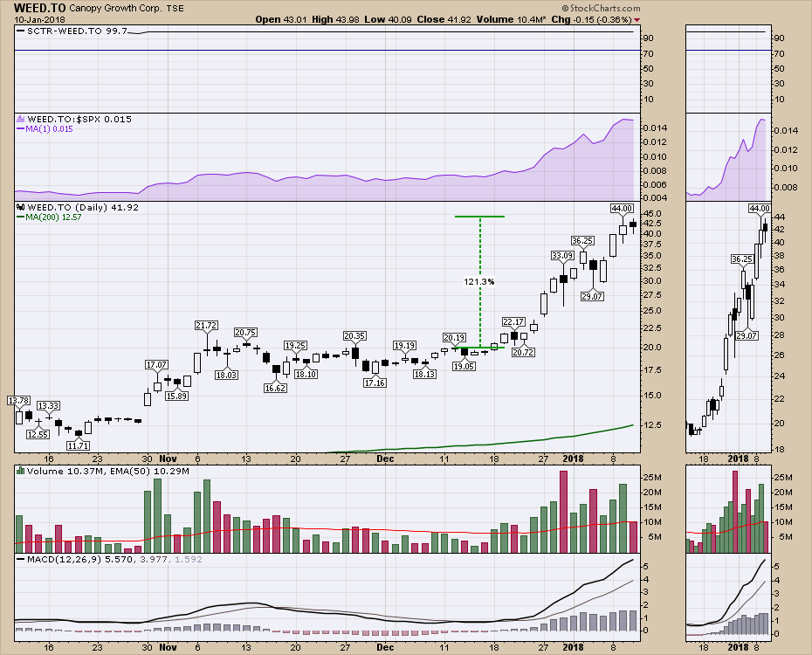Click the 11.71 low price label
Screen dimensions: 812x655
79,445
